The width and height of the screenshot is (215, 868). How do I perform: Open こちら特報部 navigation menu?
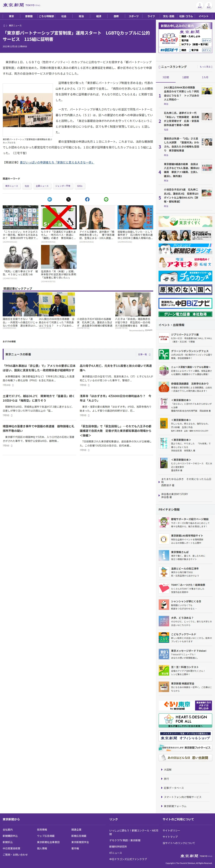tap(47, 16)
